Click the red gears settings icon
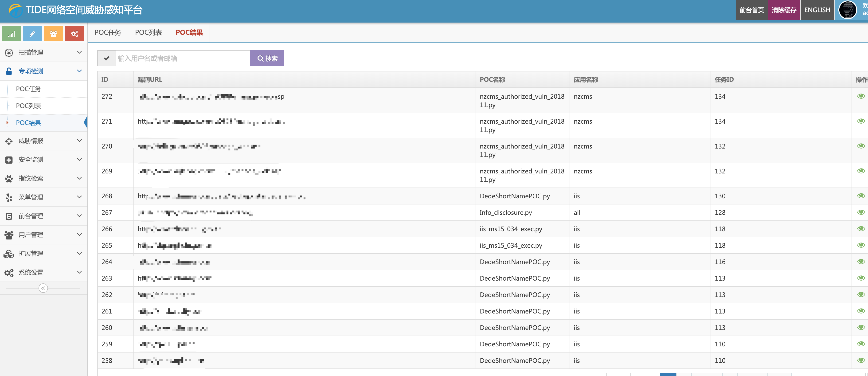The width and height of the screenshot is (868, 376). pyautogui.click(x=74, y=34)
